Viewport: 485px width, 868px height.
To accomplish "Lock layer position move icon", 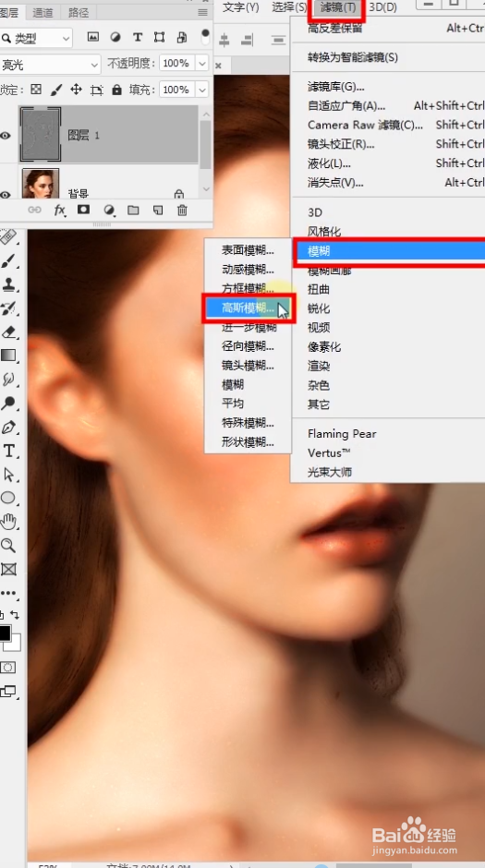I will click(x=76, y=90).
